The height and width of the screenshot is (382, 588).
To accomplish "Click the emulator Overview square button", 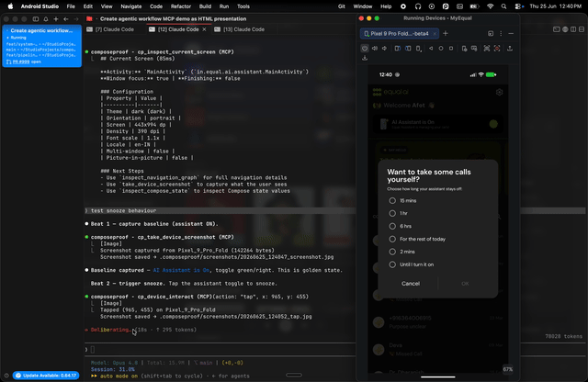I will click(x=451, y=49).
